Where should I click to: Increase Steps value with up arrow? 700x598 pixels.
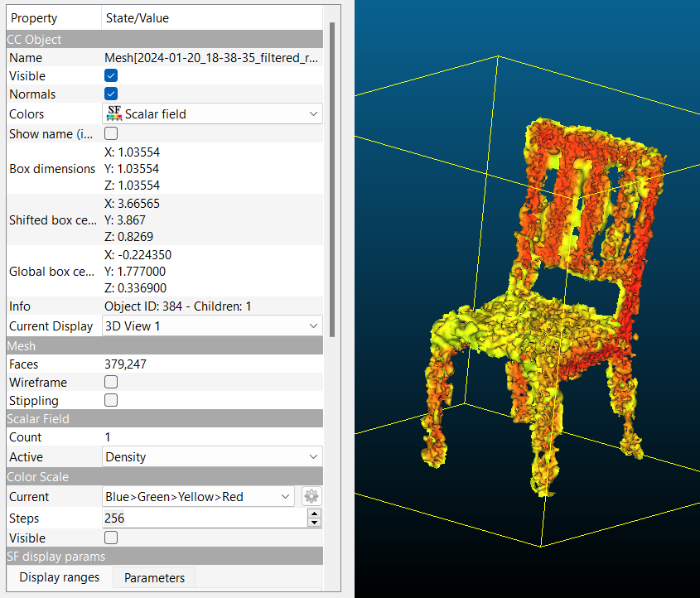(x=314, y=514)
